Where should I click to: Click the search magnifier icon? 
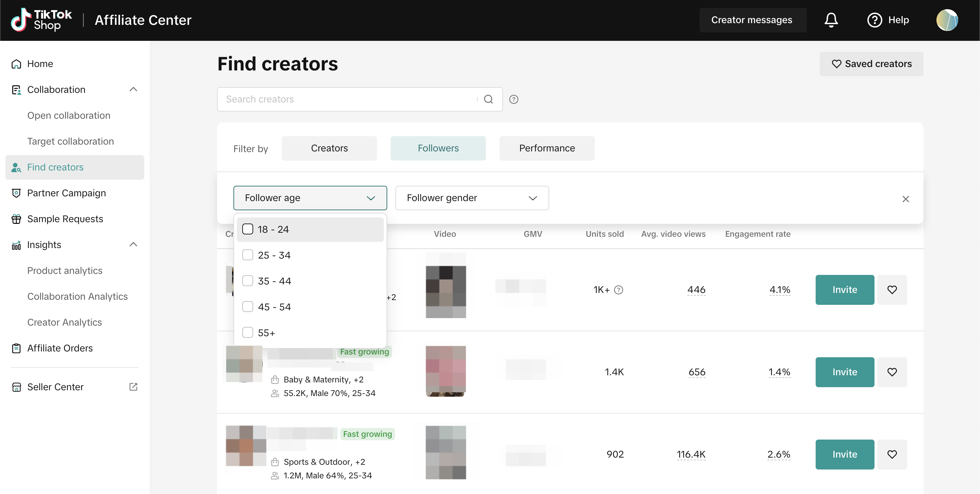488,99
